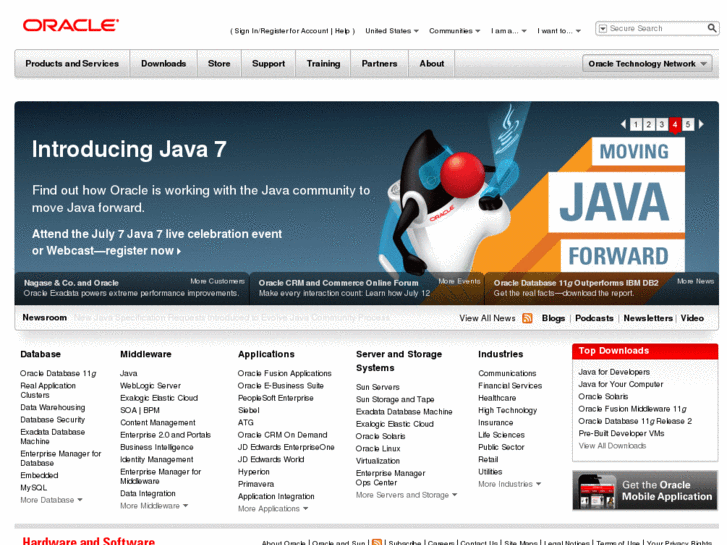
Task: Click Get the Oracle Mobile Application banner
Action: [x=645, y=491]
